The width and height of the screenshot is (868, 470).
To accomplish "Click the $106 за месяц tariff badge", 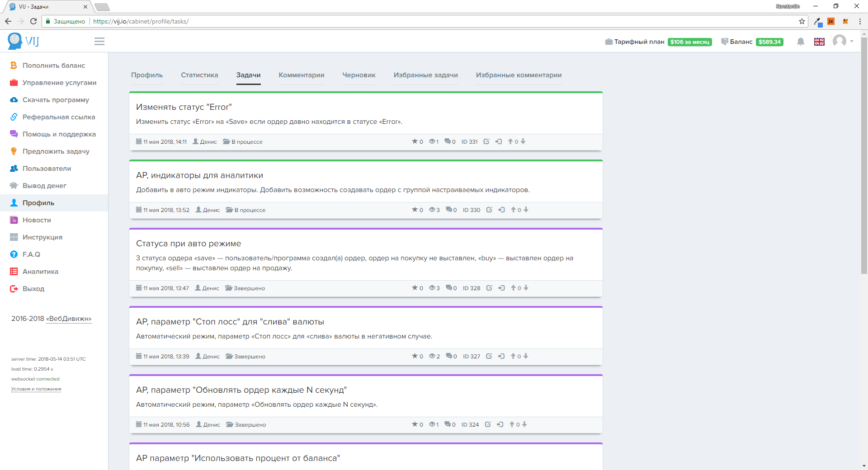I will pos(689,42).
